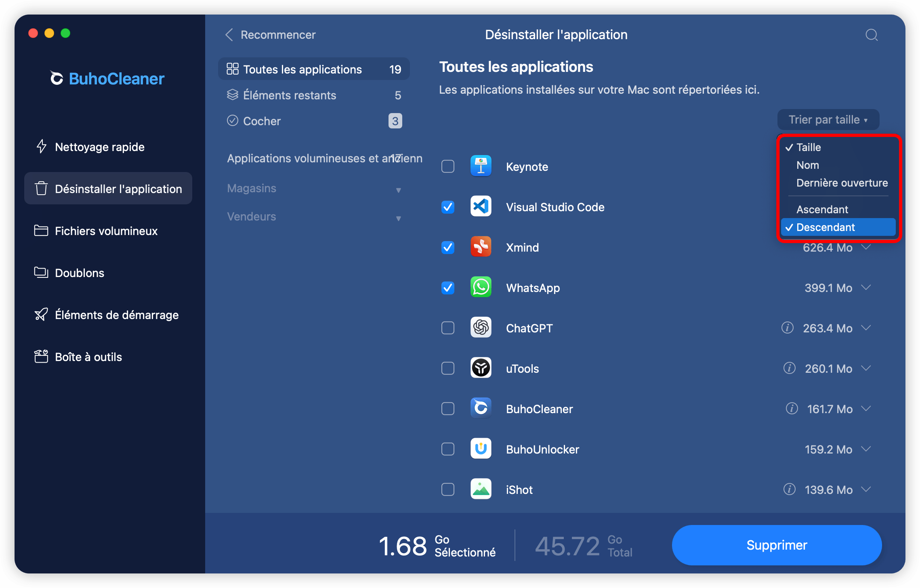Image resolution: width=920 pixels, height=588 pixels.
Task: Expand BuhoUnlocker details chevron
Action: click(865, 449)
